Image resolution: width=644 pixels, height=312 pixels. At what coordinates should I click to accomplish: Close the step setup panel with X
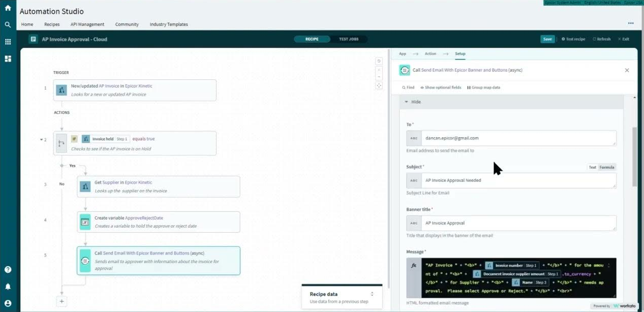(627, 71)
